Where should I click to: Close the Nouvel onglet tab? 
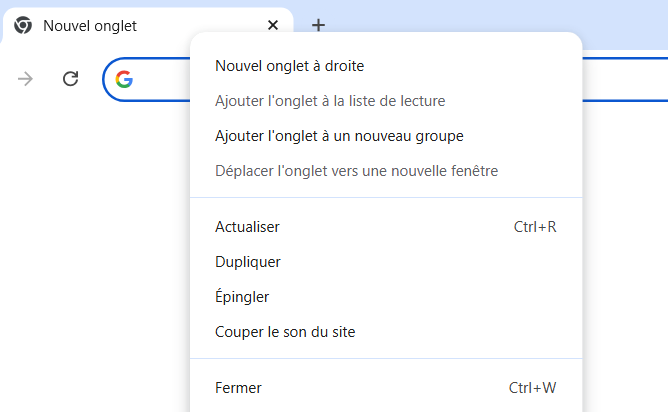coord(273,26)
